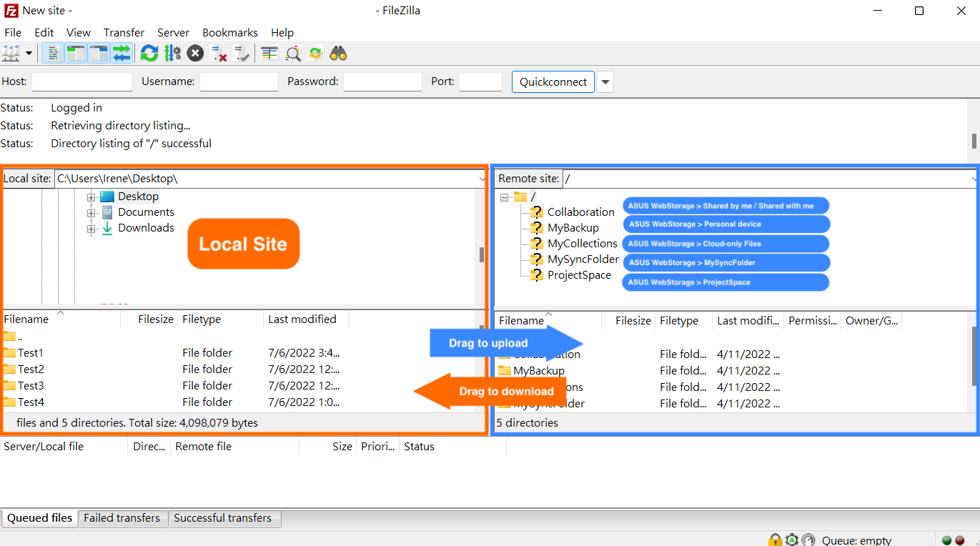Toggle directory comparison icon
Image resolution: width=980 pixels, height=546 pixels.
pos(292,53)
